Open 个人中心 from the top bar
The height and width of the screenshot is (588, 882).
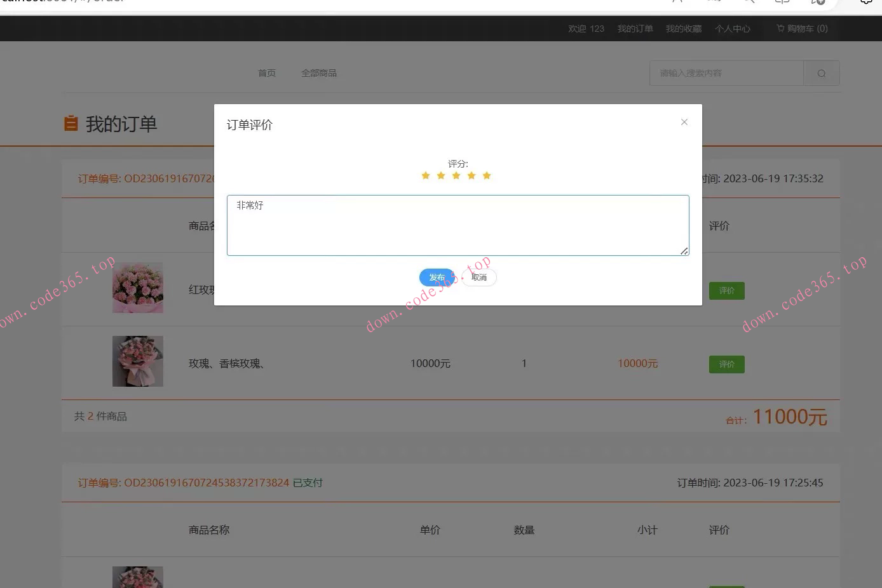coord(732,28)
